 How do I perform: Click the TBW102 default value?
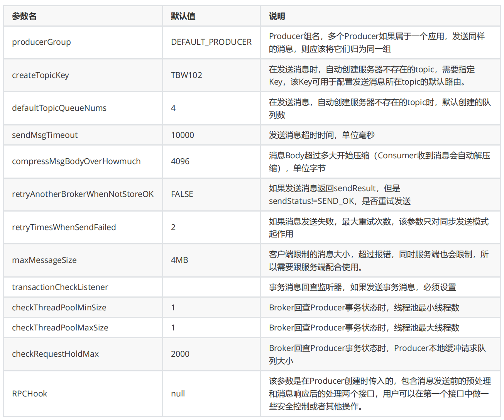186,75
